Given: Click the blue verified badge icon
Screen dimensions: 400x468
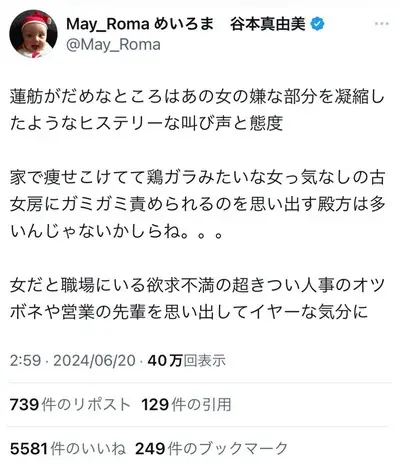Looking at the screenshot, I should pos(318,24).
